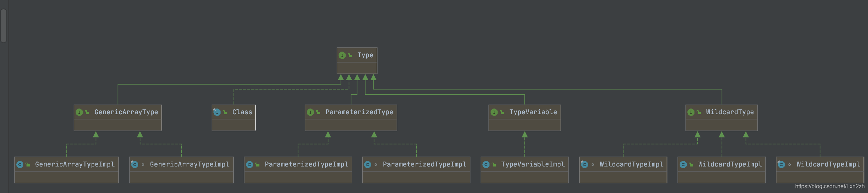This screenshot has width=868, height=193.
Task: Click the public lock icon on the Class node
Action: (x=225, y=112)
